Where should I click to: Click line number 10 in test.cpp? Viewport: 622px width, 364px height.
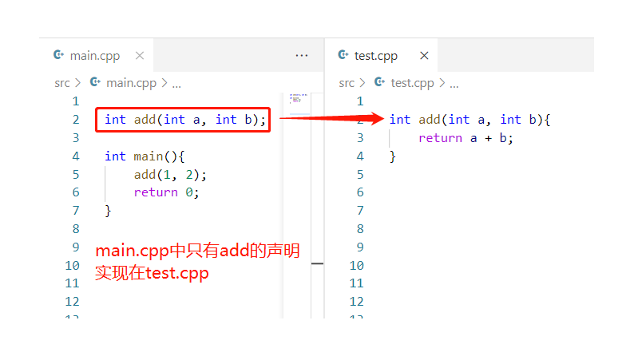pos(357,266)
